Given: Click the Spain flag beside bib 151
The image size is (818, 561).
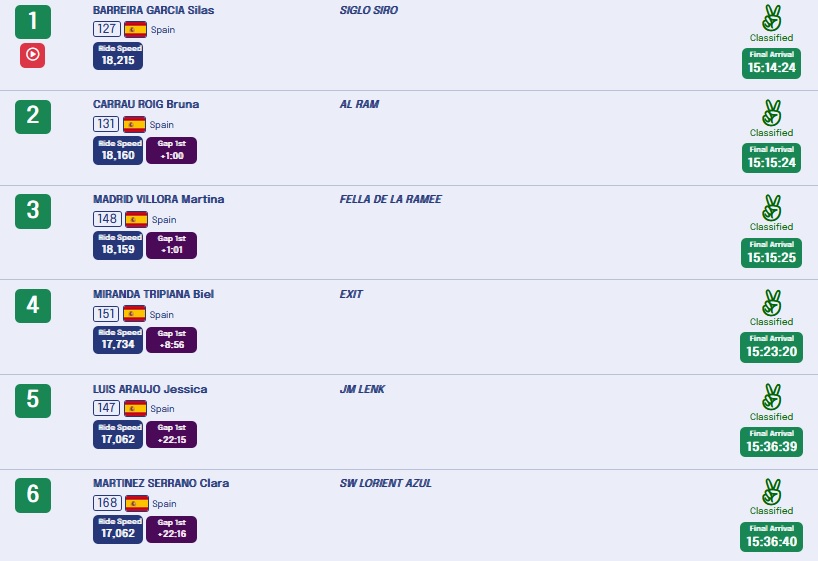Looking at the screenshot, I should tap(135, 314).
